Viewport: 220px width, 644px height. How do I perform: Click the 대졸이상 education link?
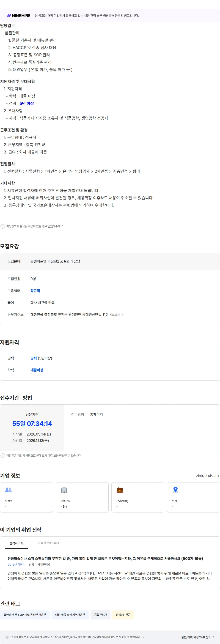coord(37,370)
